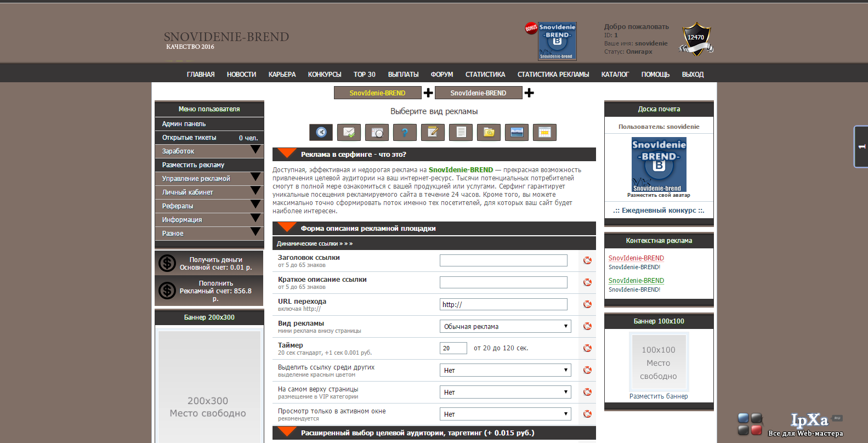The width and height of the screenshot is (868, 443).
Task: Open Админ панель in user menu
Action: coord(209,124)
